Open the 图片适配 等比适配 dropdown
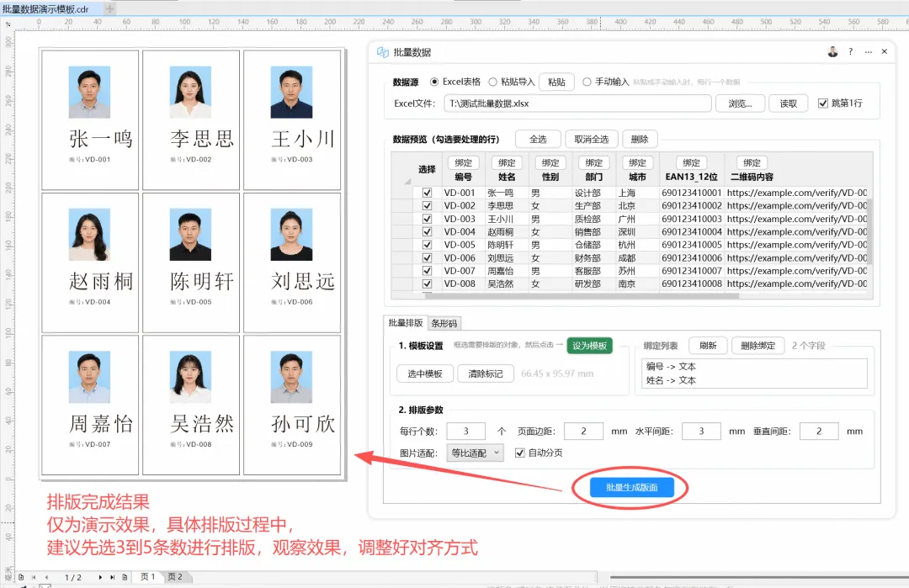Viewport: 909px width, 588px height. pos(475,453)
